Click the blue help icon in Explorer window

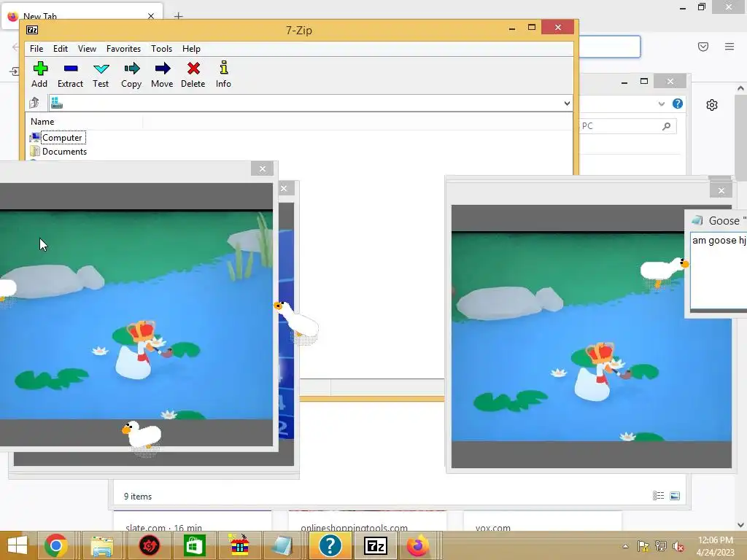(x=678, y=104)
